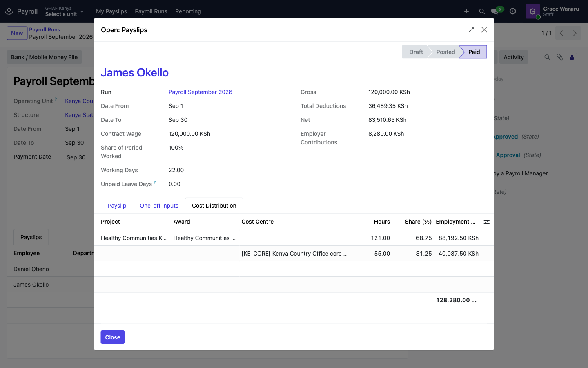
Task: Click the Payroll app logo icon
Action: click(9, 11)
